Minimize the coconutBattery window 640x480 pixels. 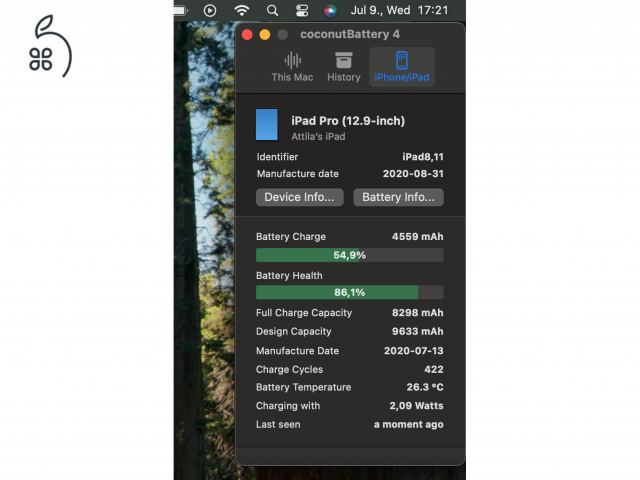coord(265,35)
